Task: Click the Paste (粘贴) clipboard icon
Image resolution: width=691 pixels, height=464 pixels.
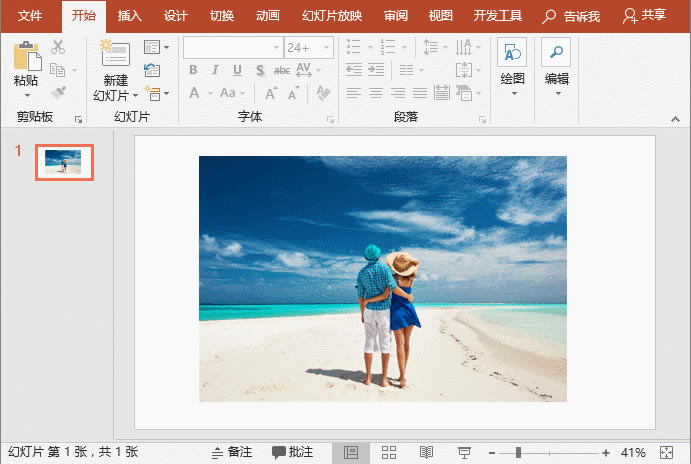Action: (26, 56)
